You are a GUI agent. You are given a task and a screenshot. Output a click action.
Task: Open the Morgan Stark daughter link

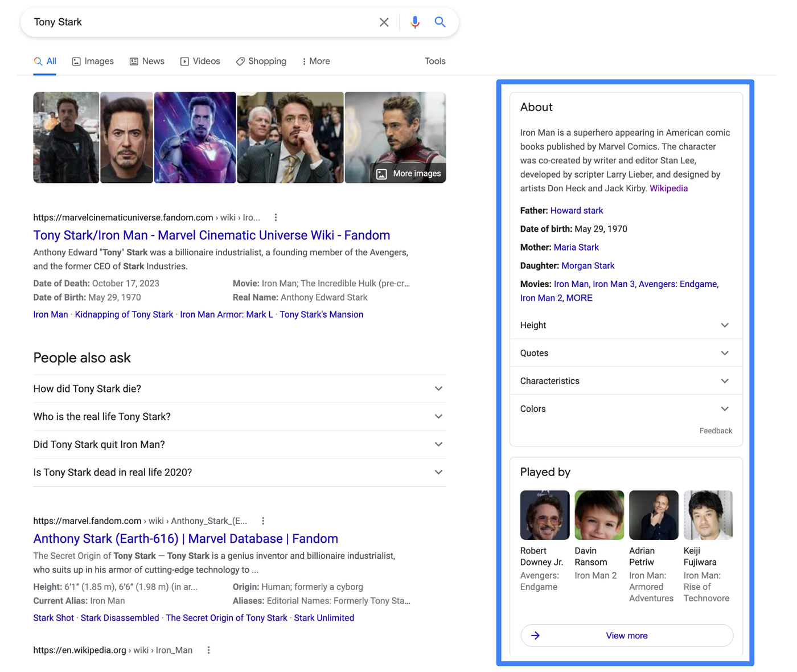point(588,266)
